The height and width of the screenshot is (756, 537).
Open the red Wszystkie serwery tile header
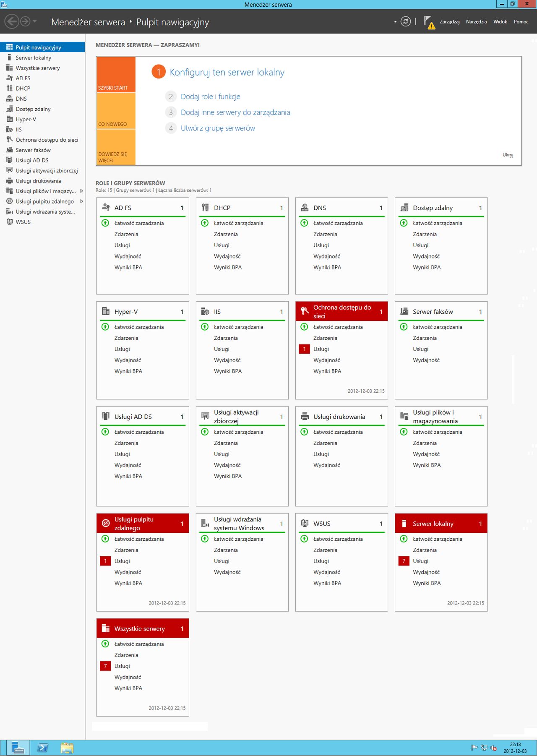click(x=143, y=628)
